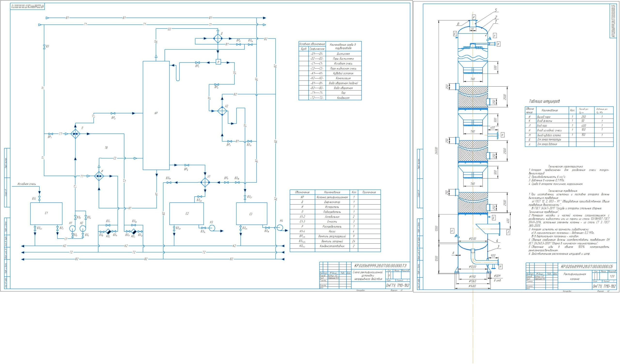Image resolution: width=620 pixels, height=364 pixels.
Task: Select 'Паро-жидкостная смесь' legend entry
Action: (343, 68)
